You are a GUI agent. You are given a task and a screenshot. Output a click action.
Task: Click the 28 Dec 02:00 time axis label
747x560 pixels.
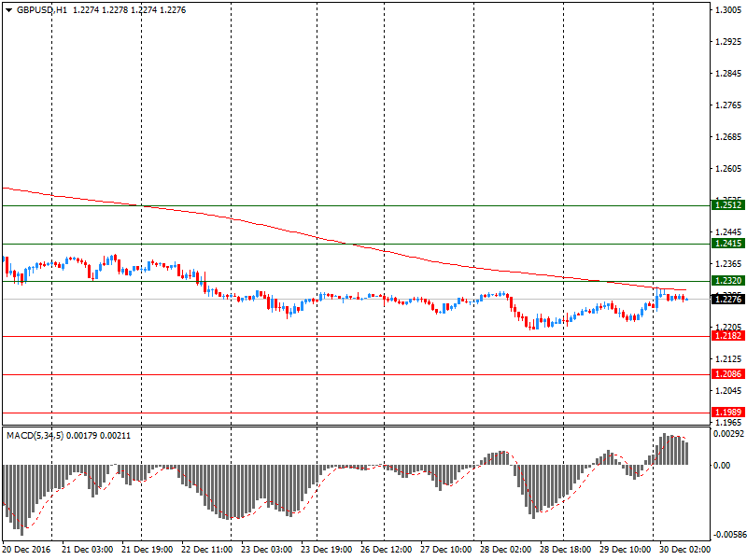pos(506,550)
